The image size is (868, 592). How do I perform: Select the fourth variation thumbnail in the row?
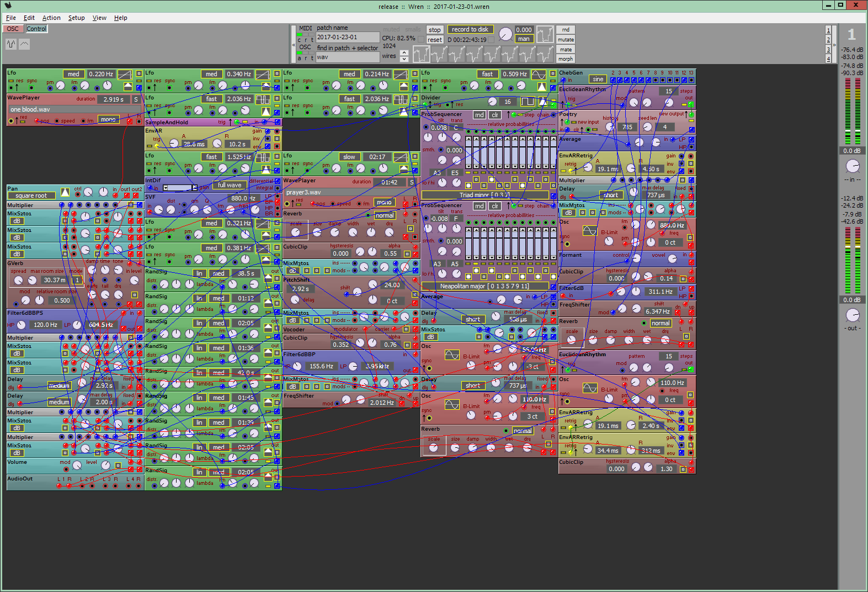[x=474, y=54]
